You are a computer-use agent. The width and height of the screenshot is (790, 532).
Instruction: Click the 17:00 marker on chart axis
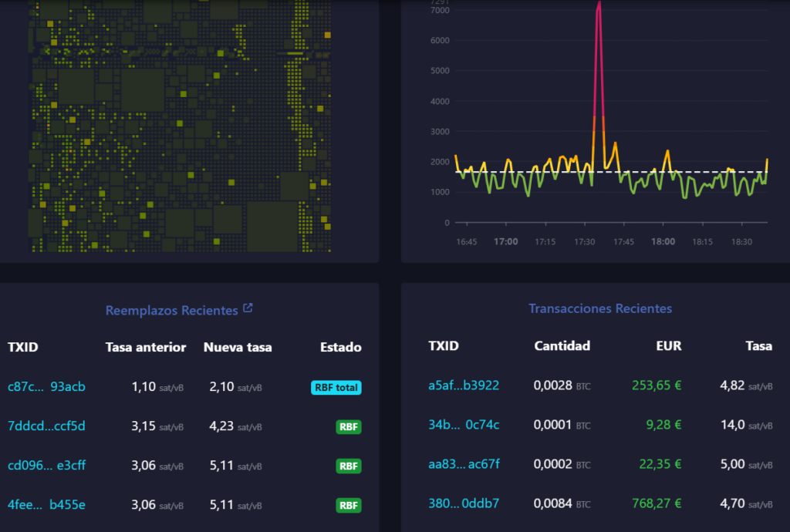pos(506,241)
